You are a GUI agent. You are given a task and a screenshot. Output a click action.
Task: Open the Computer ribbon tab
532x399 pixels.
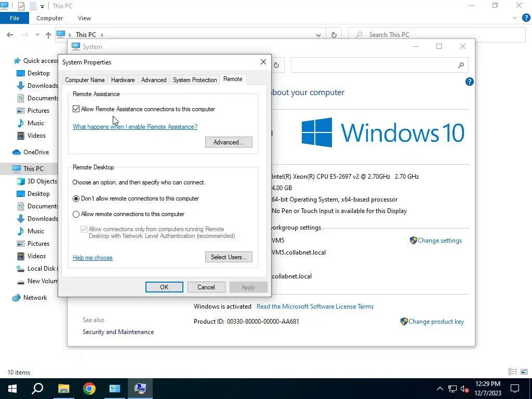coord(49,18)
